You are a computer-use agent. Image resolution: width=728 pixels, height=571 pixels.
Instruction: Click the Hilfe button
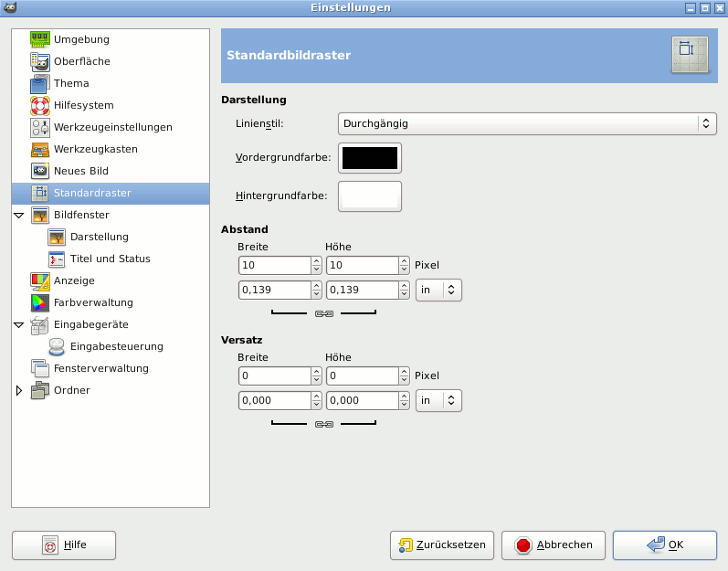coord(64,545)
